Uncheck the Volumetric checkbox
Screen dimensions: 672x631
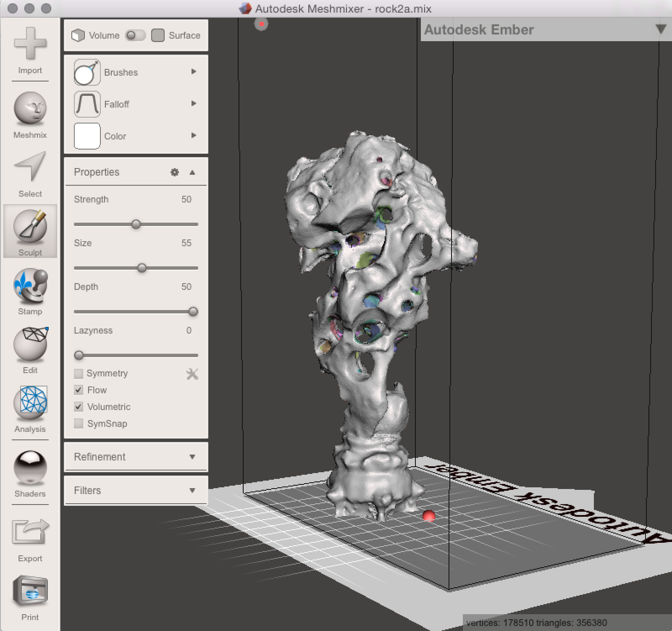(x=79, y=407)
